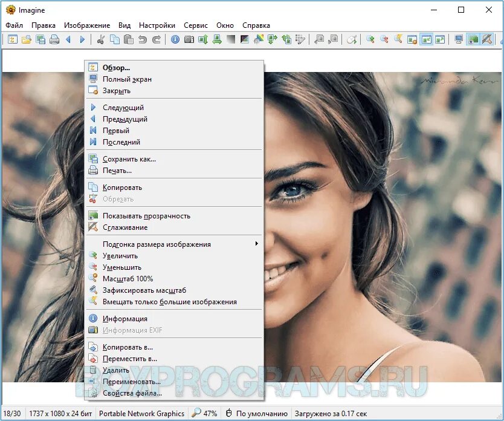
Task: Click the mouse mode toolbar icon
Action: (x=352, y=39)
